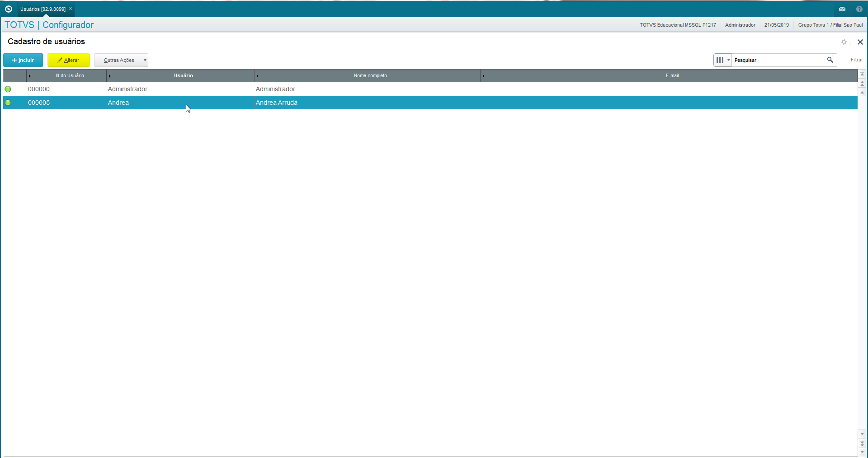
Task: Open the mail envelope icon
Action: tap(842, 9)
